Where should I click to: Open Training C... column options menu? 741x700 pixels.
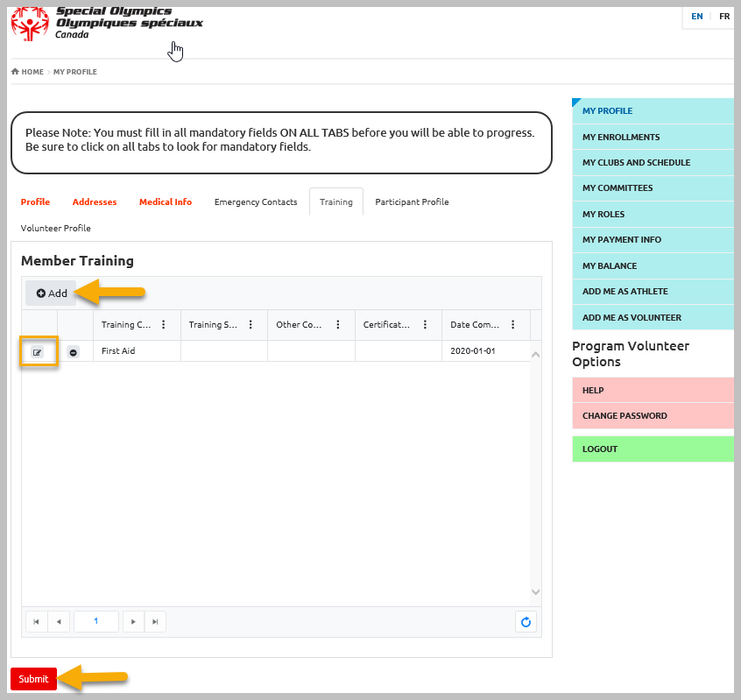point(164,324)
